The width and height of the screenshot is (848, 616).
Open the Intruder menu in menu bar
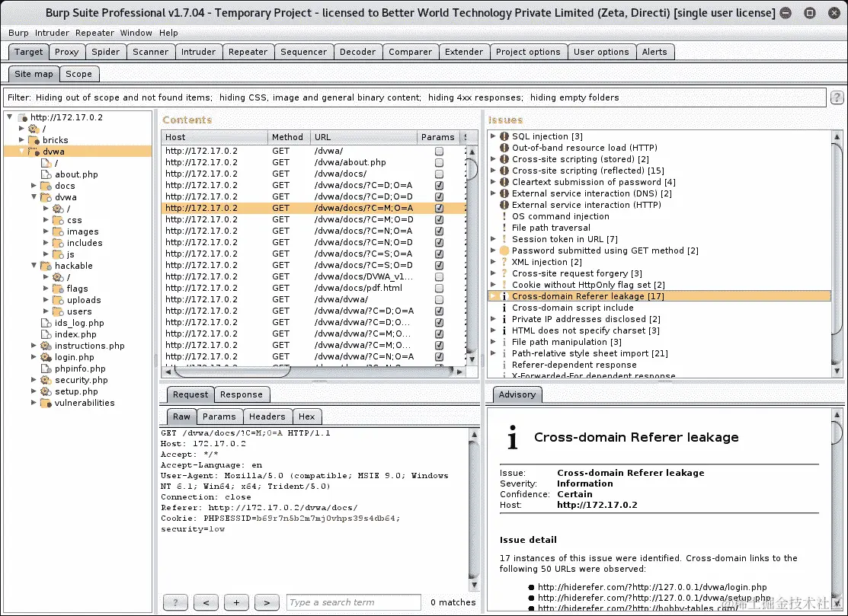[52, 33]
